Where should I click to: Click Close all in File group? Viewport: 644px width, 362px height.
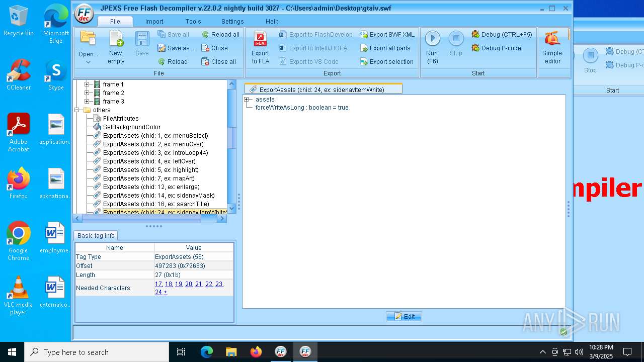tap(219, 62)
